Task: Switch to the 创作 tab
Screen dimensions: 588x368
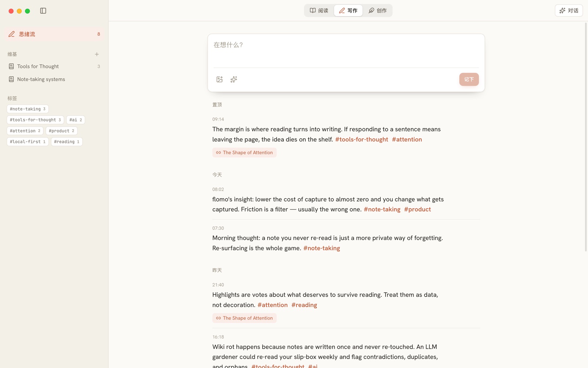Action: tap(377, 11)
